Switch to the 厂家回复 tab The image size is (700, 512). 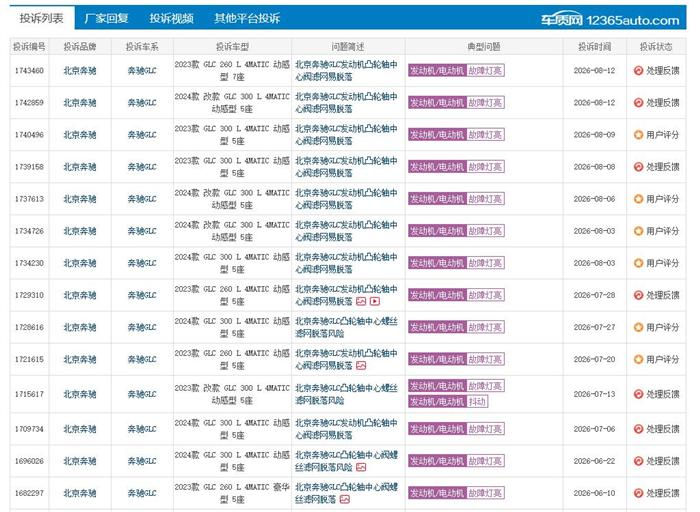106,18
